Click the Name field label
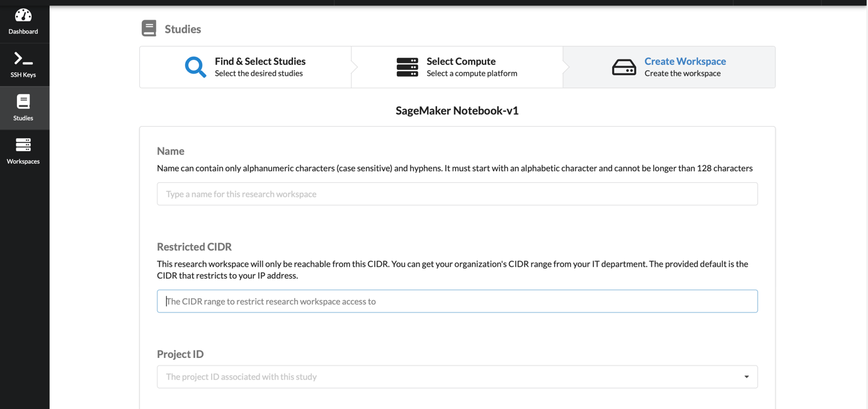 click(171, 151)
